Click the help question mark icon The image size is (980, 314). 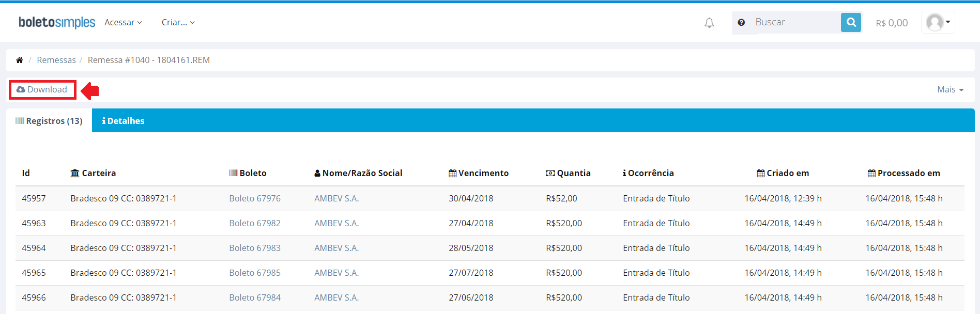click(741, 23)
